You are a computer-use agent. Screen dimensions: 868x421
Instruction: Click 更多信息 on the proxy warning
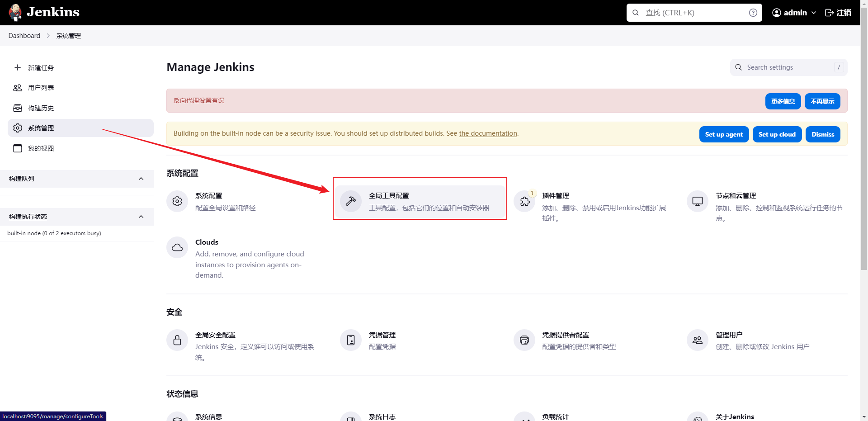pyautogui.click(x=783, y=101)
